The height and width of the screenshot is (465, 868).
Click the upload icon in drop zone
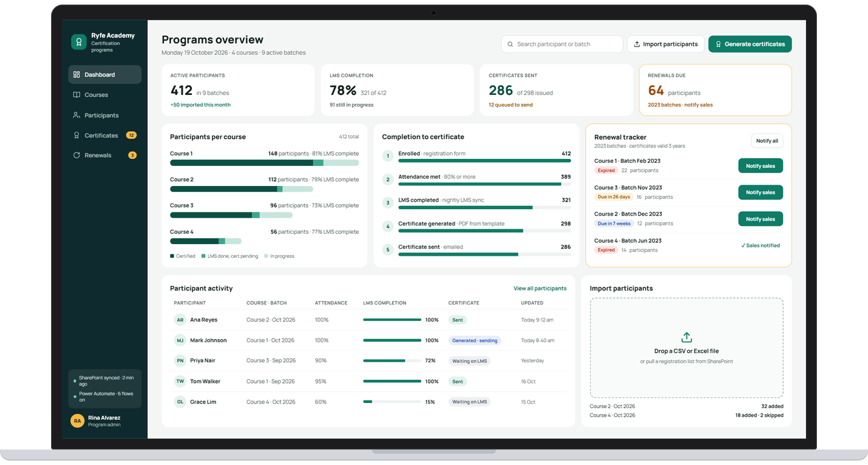pos(687,338)
